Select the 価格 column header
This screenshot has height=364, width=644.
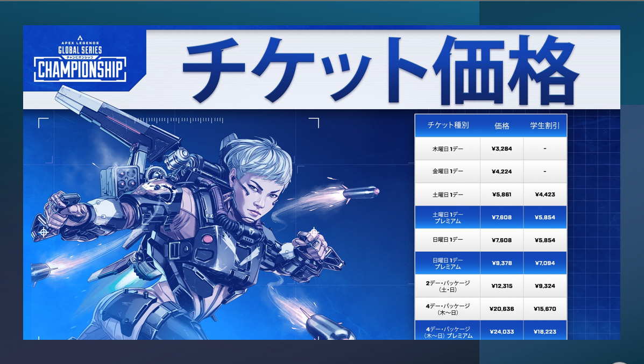coord(501,126)
